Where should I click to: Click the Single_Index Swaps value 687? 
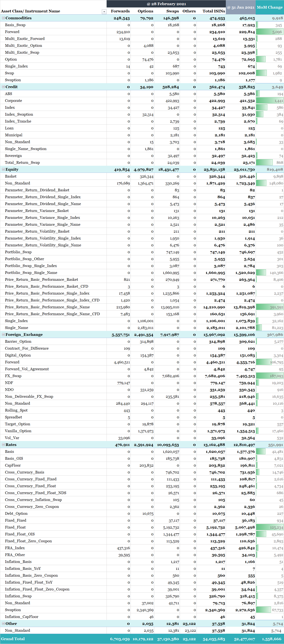176,67
